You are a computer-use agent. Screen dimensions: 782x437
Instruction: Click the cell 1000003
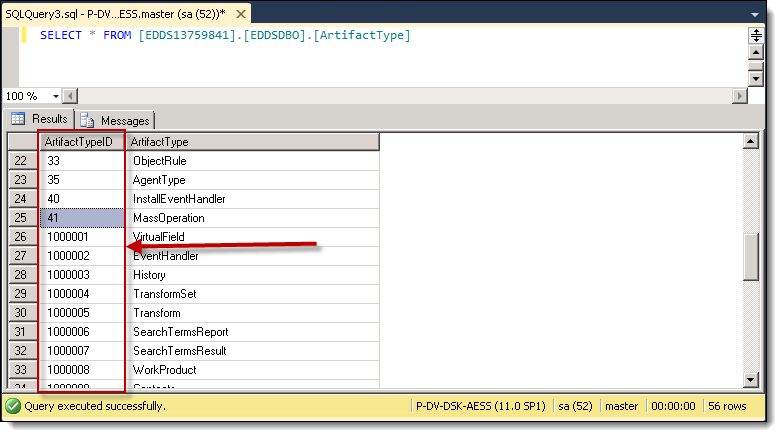82,274
